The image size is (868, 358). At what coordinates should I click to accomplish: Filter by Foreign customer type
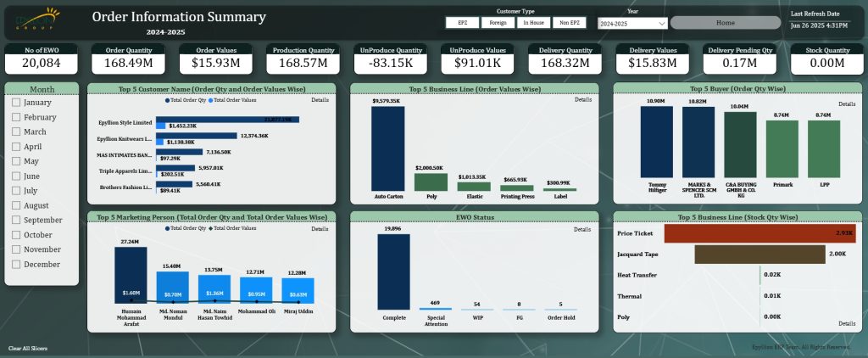[x=498, y=23]
